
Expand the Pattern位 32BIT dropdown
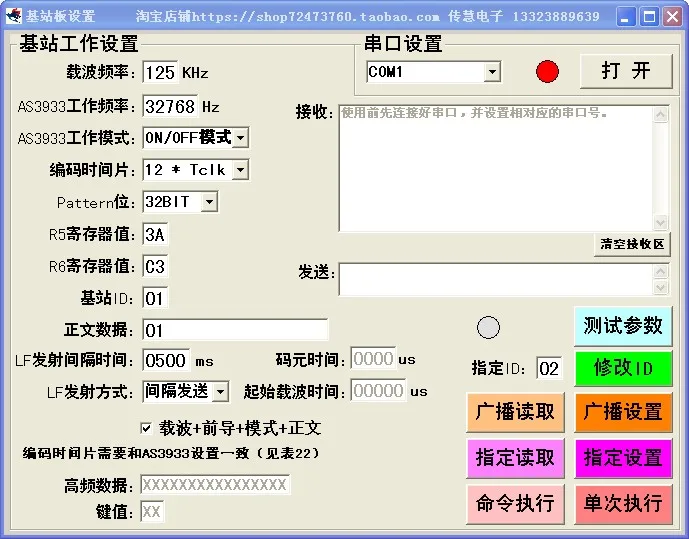pyautogui.click(x=210, y=202)
